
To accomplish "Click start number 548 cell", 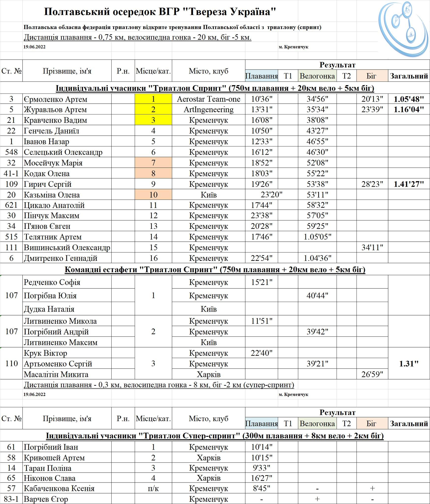I will pos(11,152).
